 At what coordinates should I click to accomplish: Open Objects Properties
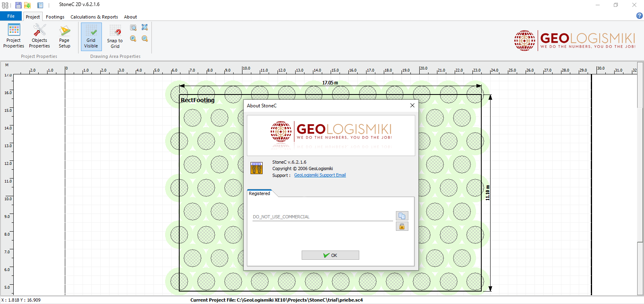[x=39, y=36]
